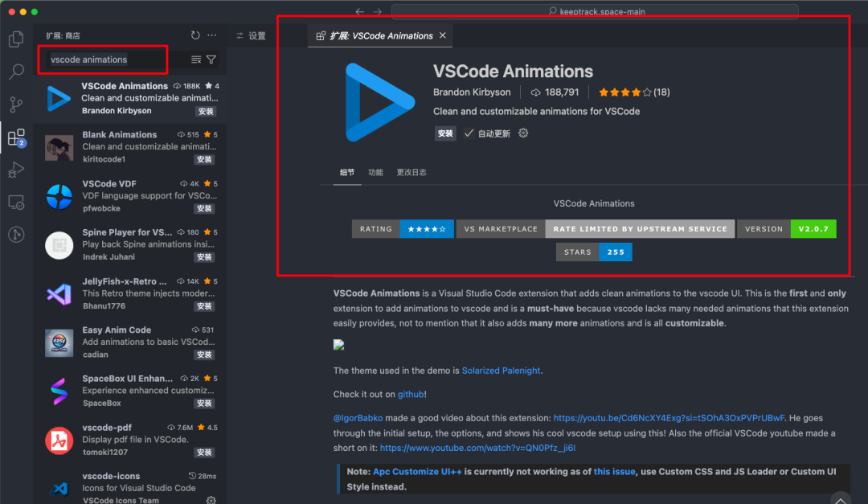Click the VERSION V2.0.7 badge
Screen dimensions: 868x504
click(x=787, y=229)
